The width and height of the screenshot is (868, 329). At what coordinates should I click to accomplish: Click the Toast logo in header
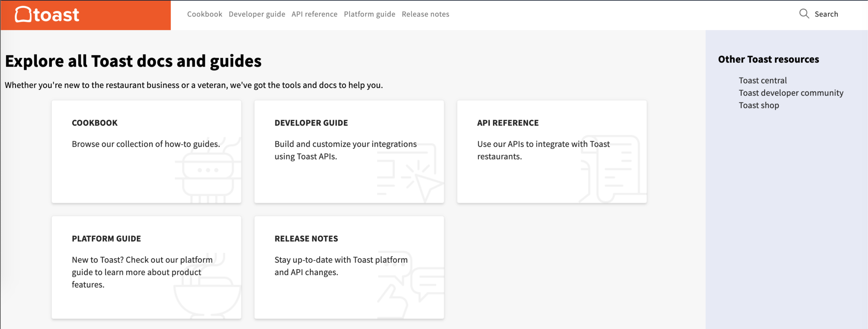(x=47, y=15)
